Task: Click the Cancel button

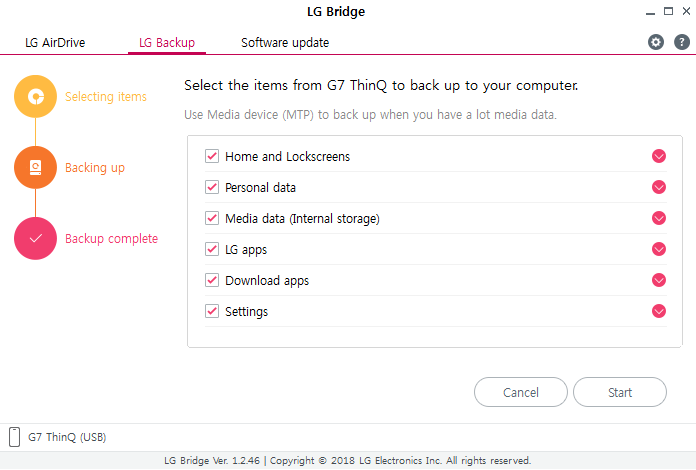Action: pos(521,392)
